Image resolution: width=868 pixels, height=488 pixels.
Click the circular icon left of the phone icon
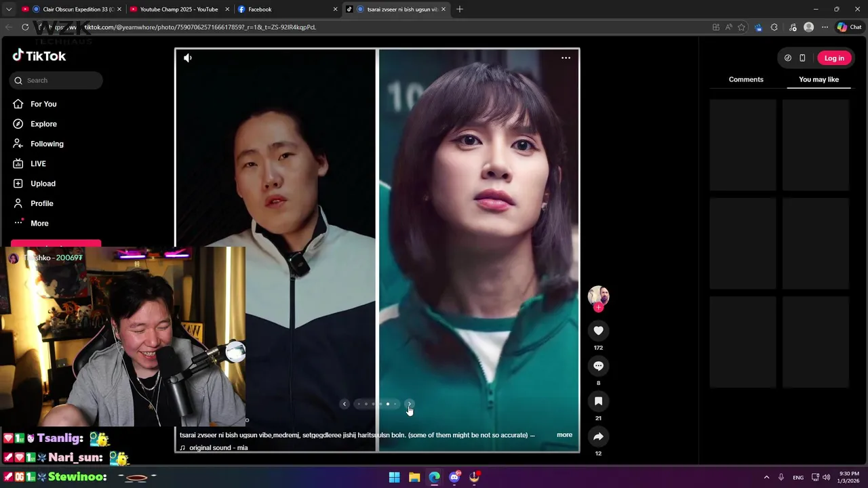pyautogui.click(x=787, y=58)
